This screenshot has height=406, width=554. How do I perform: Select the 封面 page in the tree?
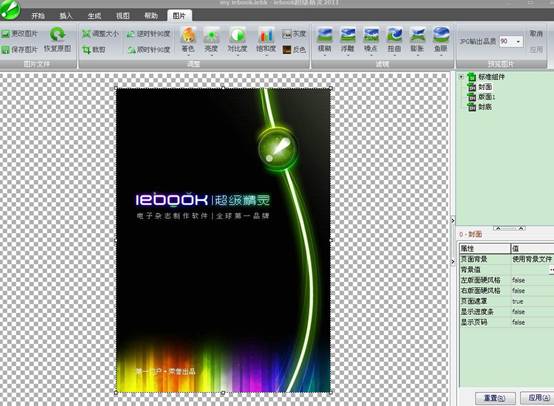485,87
